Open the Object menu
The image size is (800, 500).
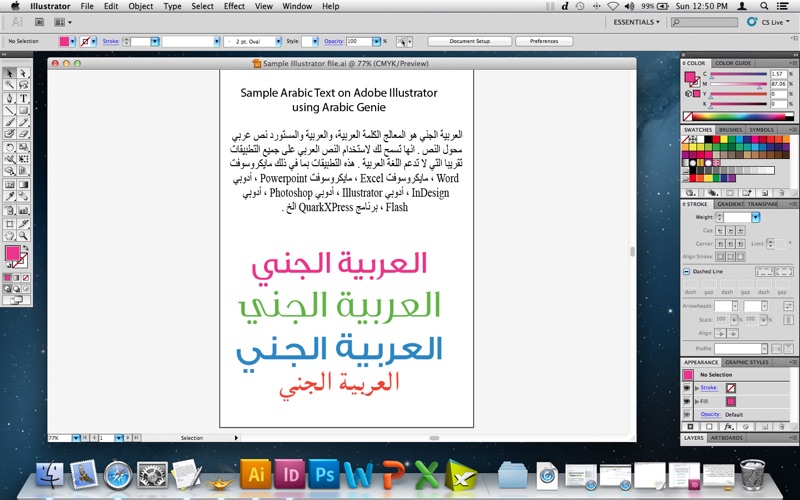[x=140, y=6]
